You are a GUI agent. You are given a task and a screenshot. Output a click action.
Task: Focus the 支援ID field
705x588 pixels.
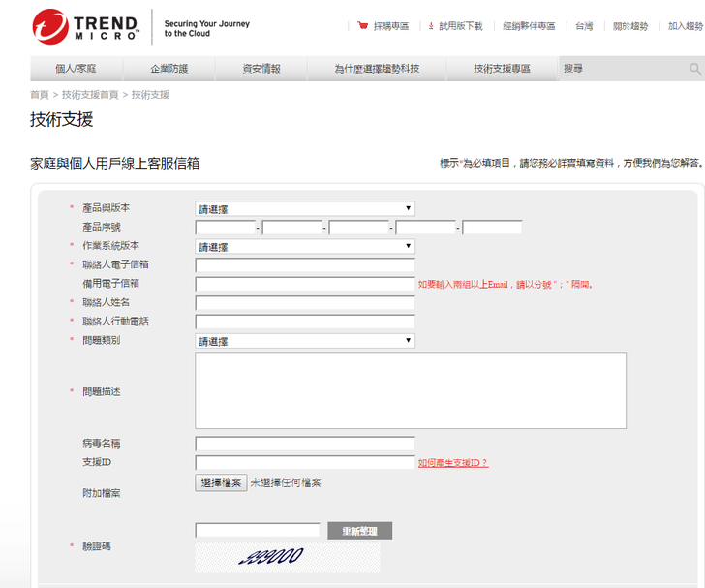305,463
